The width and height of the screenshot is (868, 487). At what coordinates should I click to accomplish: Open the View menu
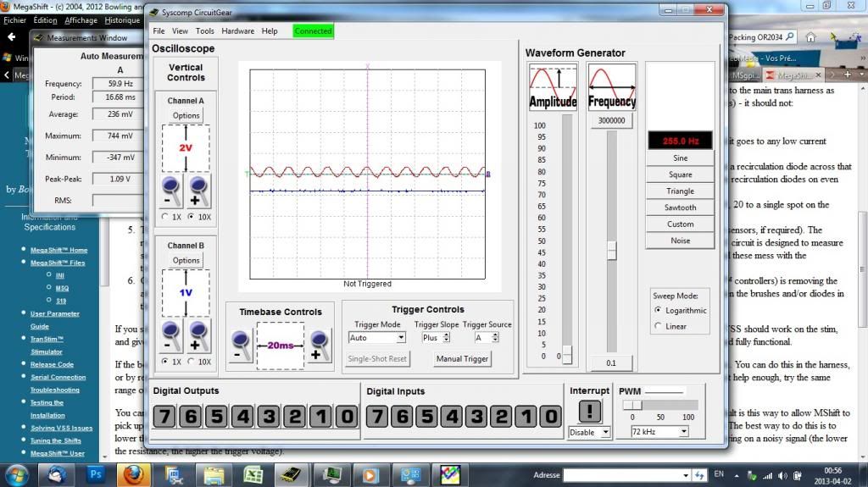[180, 31]
